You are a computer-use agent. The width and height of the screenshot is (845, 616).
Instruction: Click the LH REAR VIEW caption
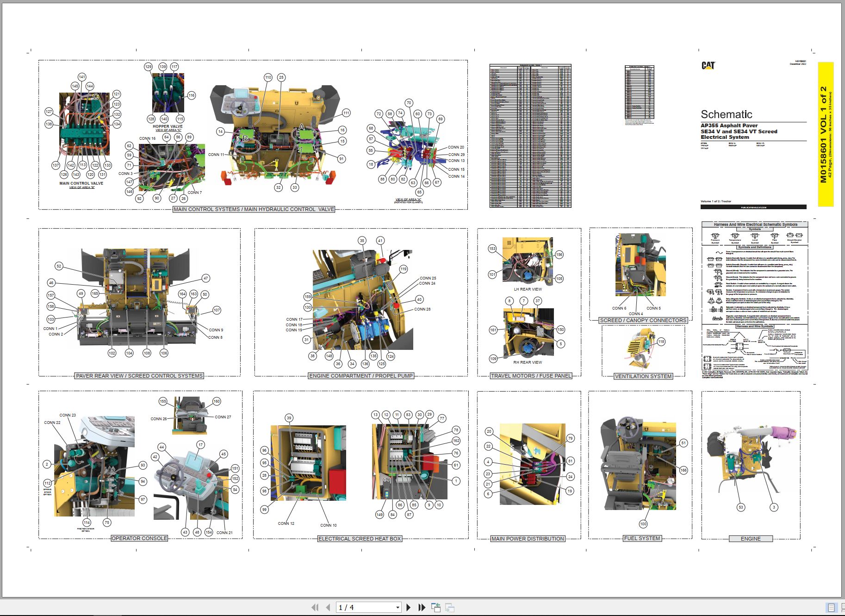pos(528,289)
